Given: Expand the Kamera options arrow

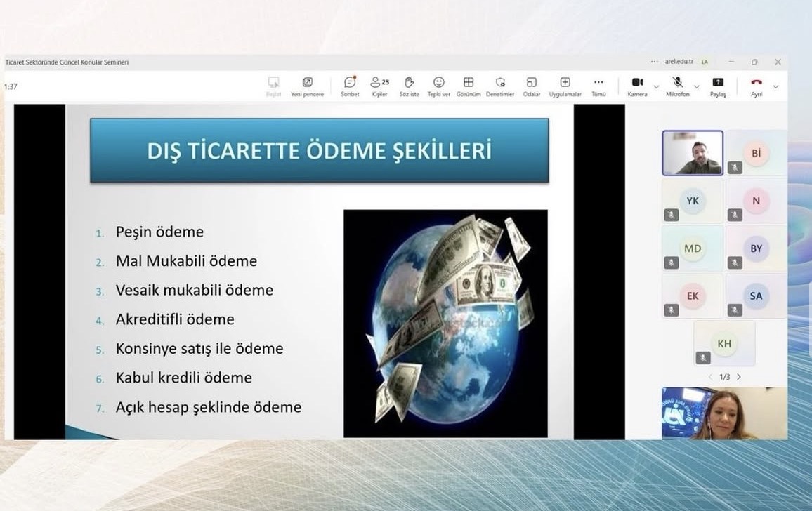Looking at the screenshot, I should tap(656, 87).
